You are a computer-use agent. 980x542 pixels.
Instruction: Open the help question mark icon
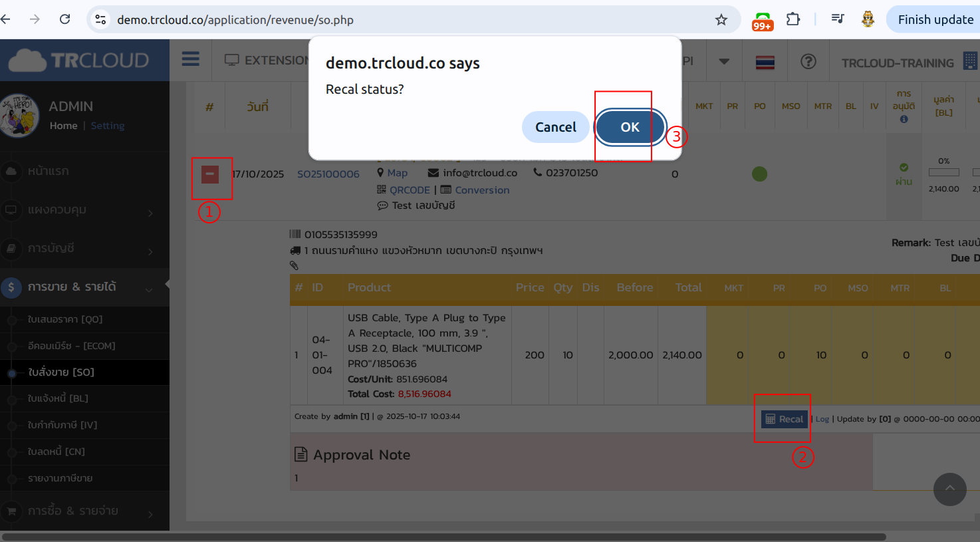[x=808, y=62]
